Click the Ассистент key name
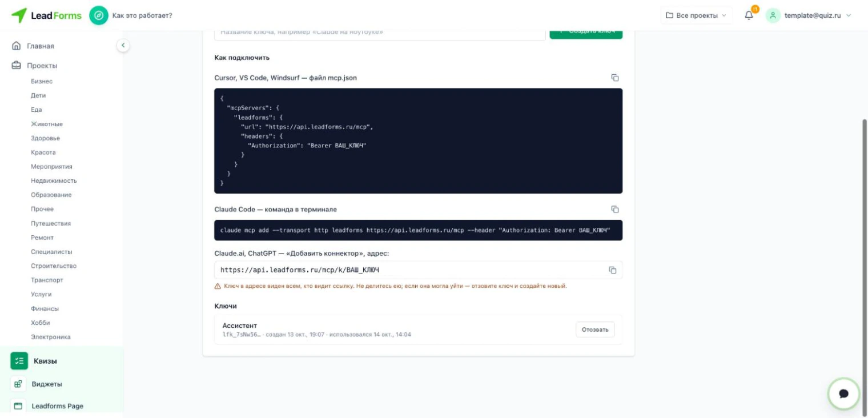 [240, 325]
